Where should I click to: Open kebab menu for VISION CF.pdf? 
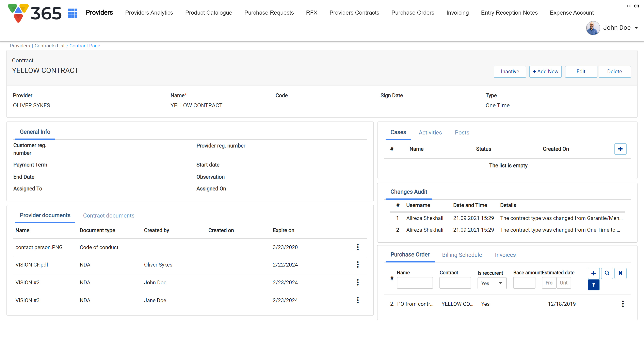pos(357,264)
